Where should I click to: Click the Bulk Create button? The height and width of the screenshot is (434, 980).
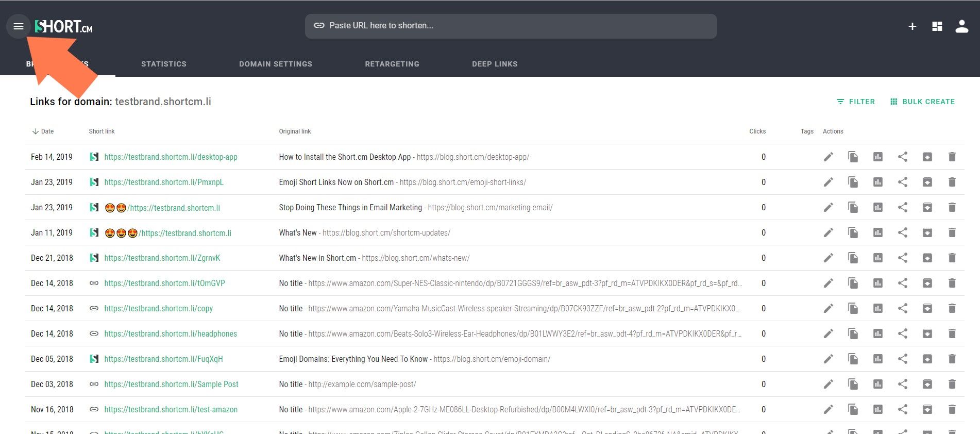(x=922, y=102)
